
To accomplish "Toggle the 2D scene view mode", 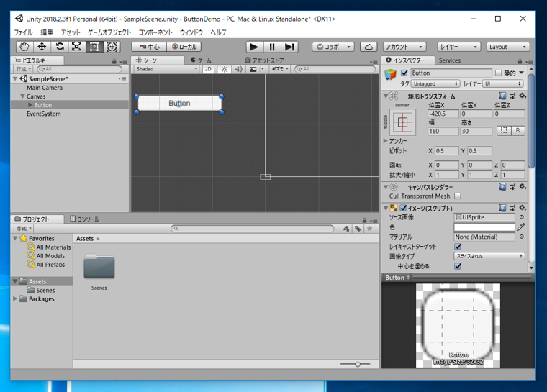I will [x=208, y=69].
